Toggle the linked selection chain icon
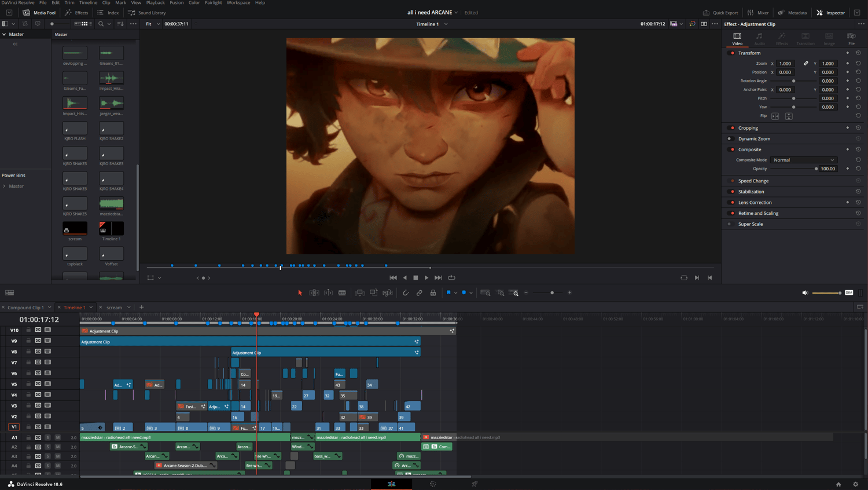The image size is (868, 490). coord(420,292)
